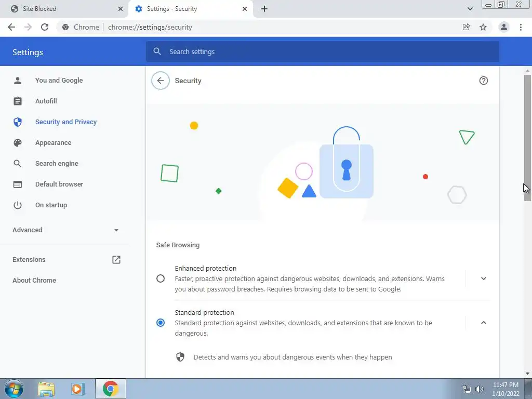Open the profile avatar menu
The image size is (532, 399).
click(504, 27)
